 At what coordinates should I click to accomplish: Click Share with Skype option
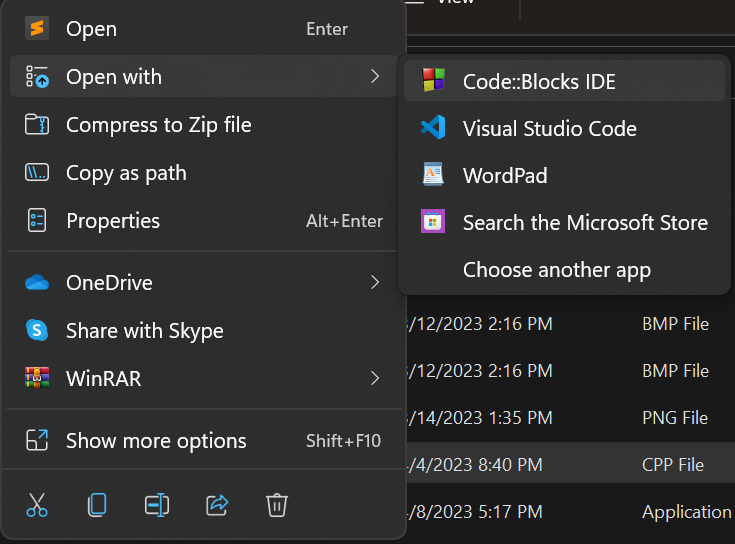click(x=144, y=331)
